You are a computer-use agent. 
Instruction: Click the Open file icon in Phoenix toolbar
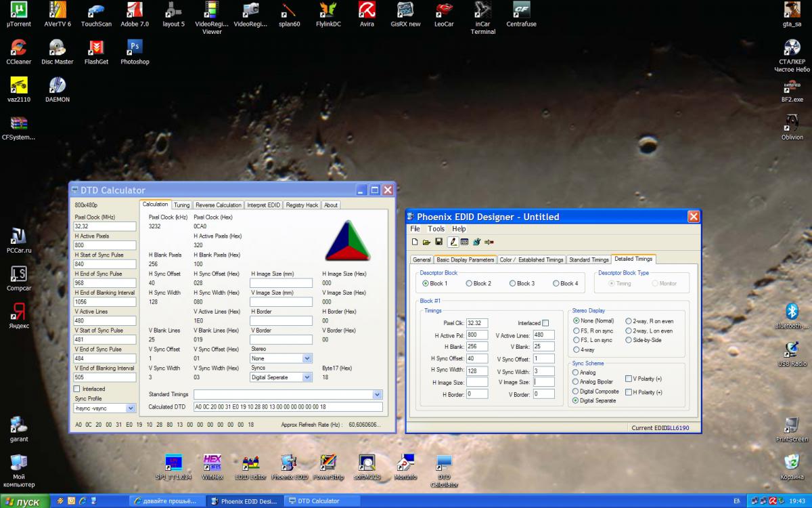426,242
